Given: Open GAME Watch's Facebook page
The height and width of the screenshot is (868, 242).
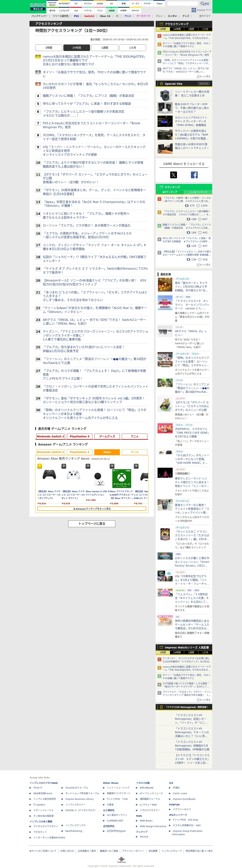Looking at the screenshot, I should click(194, 175).
